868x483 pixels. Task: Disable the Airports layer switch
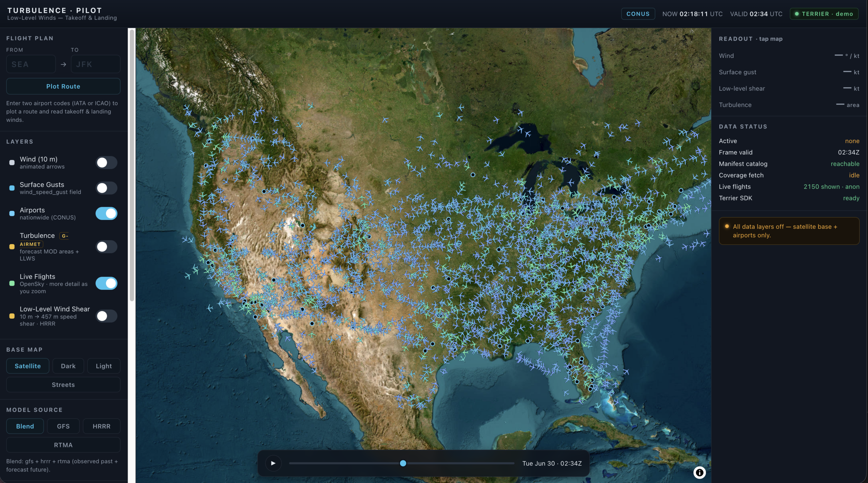[x=106, y=214]
